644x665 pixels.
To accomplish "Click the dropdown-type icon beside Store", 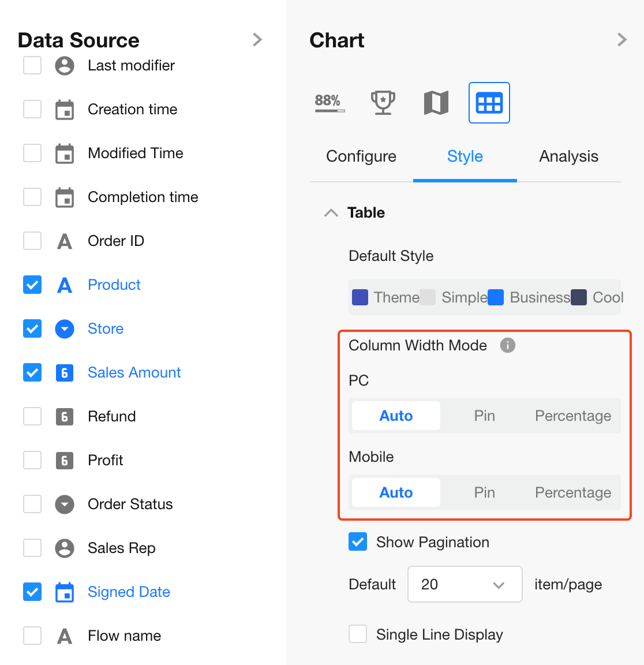I will click(65, 329).
